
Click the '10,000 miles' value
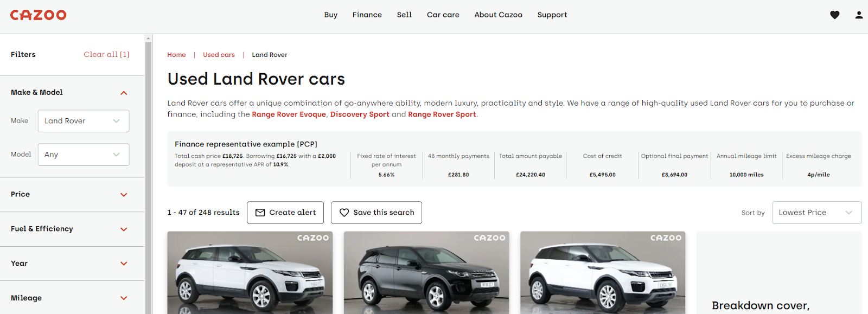pyautogui.click(x=746, y=175)
